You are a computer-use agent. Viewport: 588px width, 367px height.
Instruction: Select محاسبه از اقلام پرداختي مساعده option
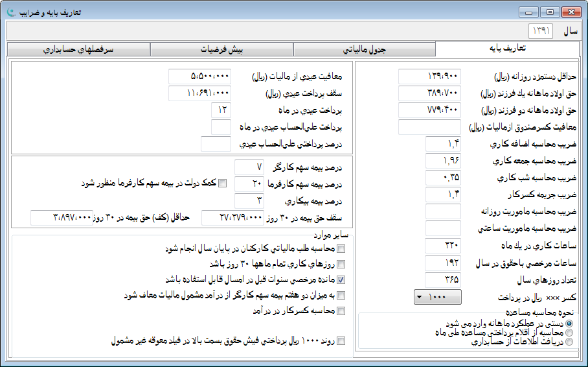click(570, 332)
